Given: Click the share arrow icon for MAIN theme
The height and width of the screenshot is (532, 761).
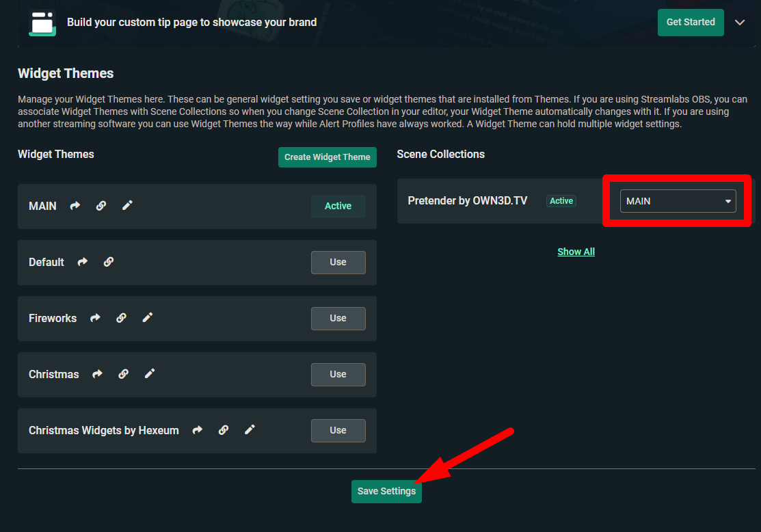Looking at the screenshot, I should pos(75,206).
